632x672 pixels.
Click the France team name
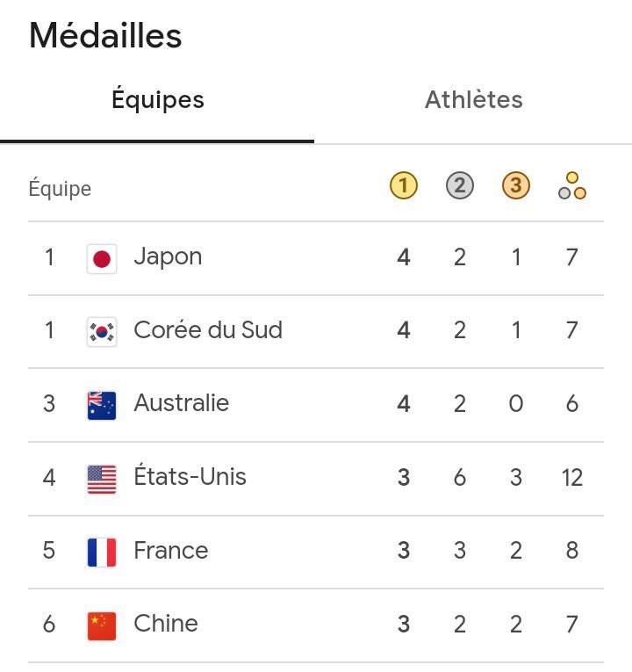(170, 551)
